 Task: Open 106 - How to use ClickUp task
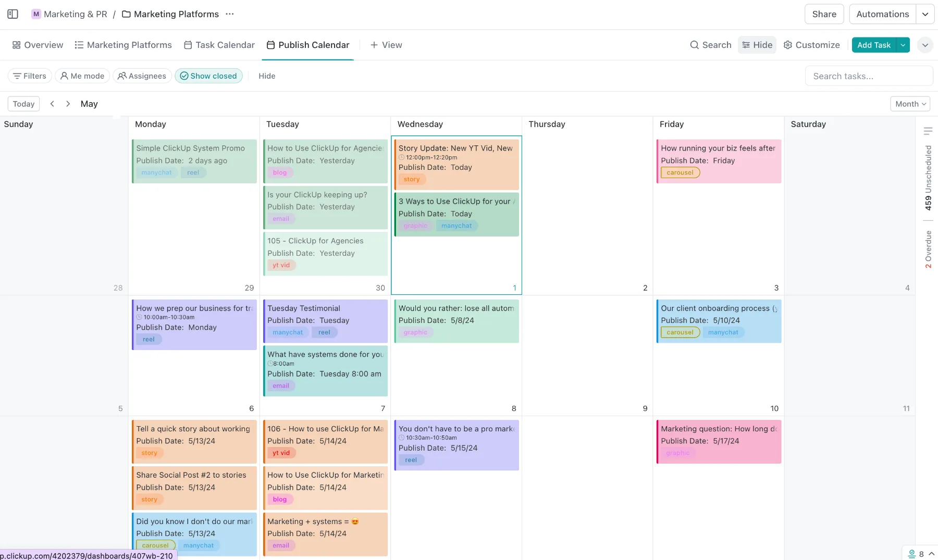326,441
